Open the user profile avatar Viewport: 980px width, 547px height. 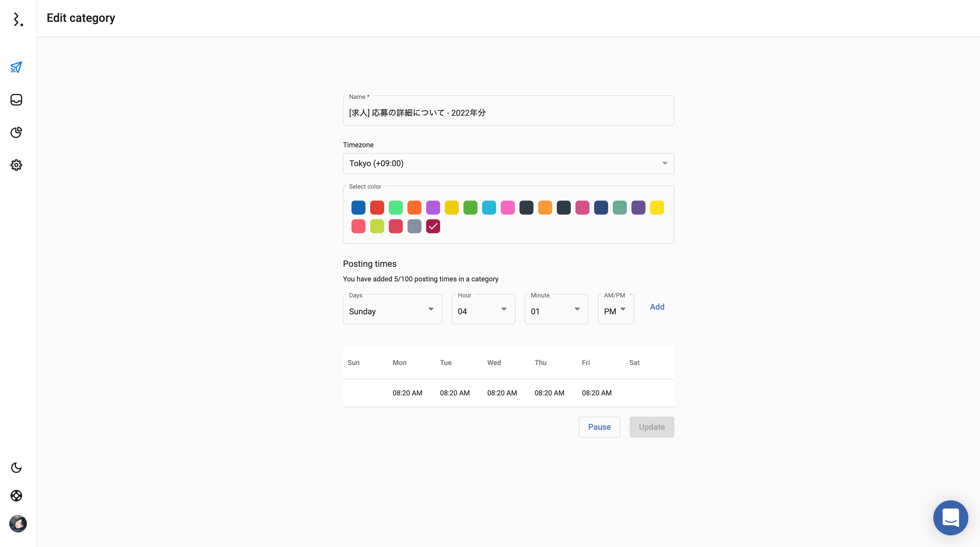[18, 524]
